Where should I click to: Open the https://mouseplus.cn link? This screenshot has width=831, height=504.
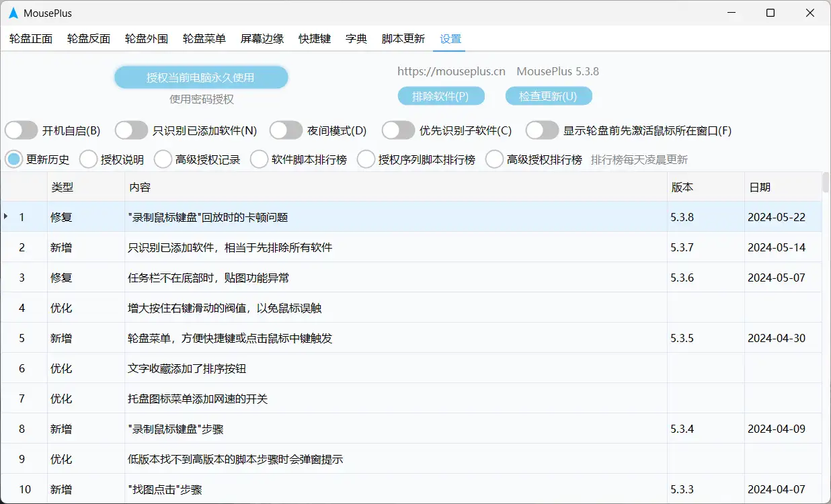click(451, 71)
